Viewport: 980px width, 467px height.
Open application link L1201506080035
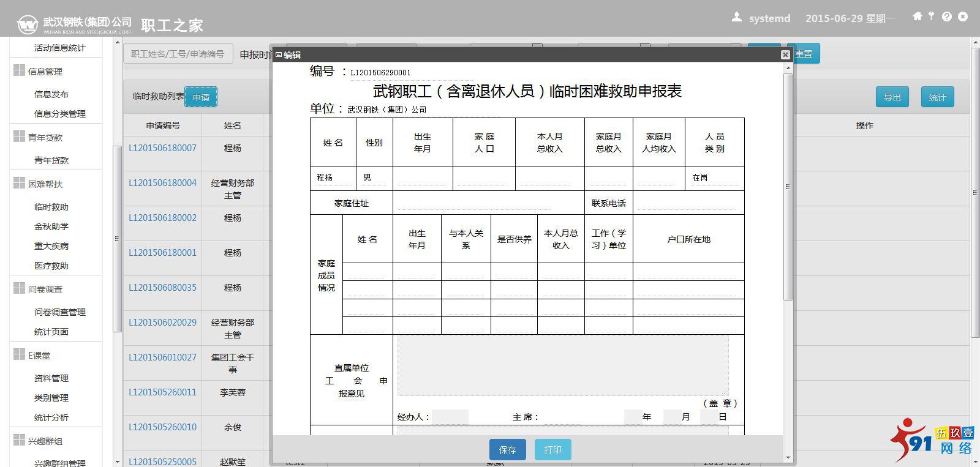coord(163,288)
